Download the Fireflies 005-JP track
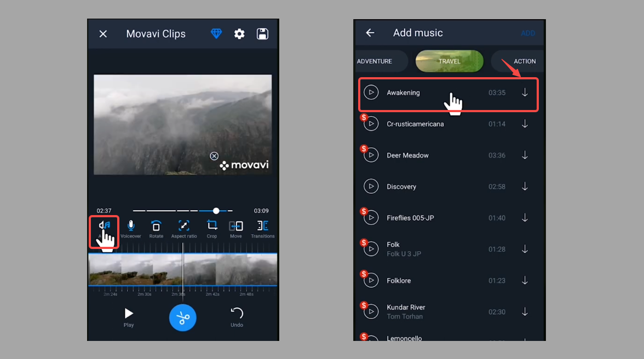 click(x=525, y=218)
